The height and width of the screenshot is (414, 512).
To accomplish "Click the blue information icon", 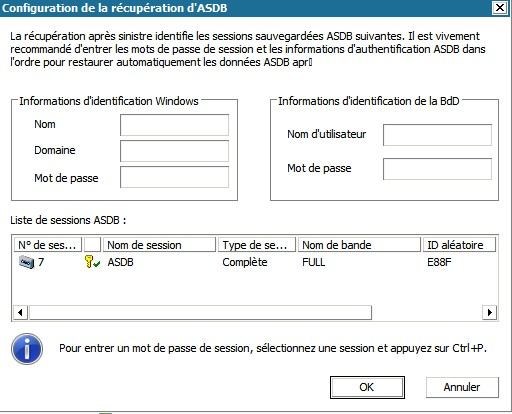I will 27,349.
